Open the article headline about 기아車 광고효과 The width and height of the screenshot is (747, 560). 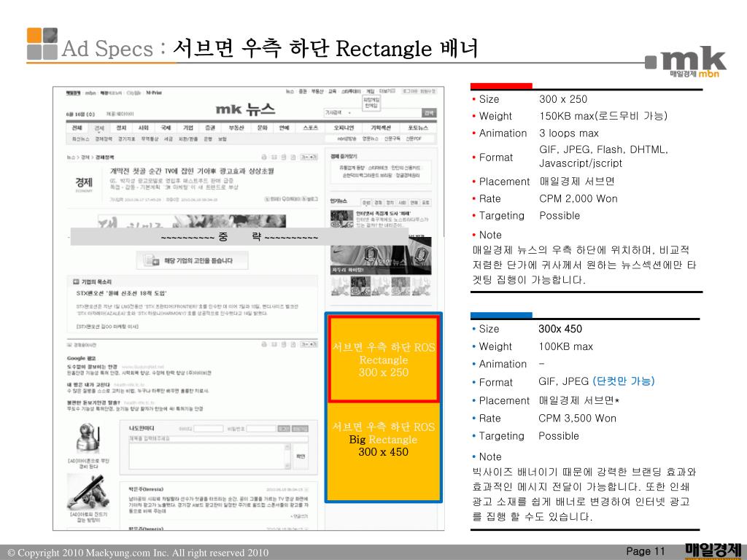pyautogui.click(x=192, y=171)
